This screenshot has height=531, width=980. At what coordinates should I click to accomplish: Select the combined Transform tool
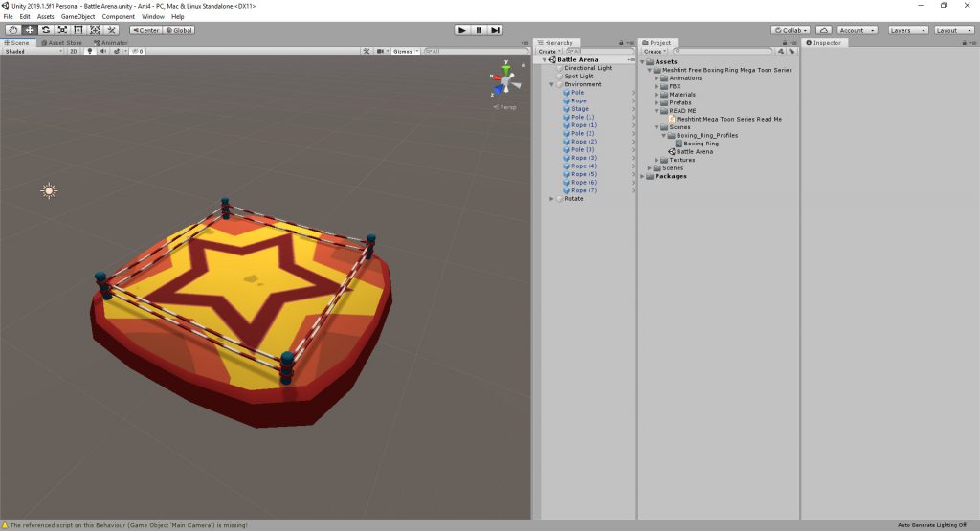click(95, 30)
